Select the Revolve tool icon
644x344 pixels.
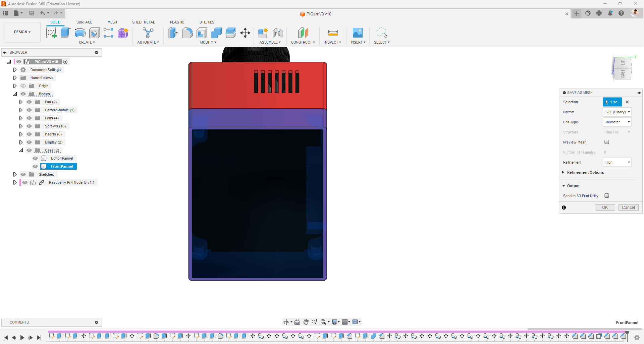tap(80, 33)
